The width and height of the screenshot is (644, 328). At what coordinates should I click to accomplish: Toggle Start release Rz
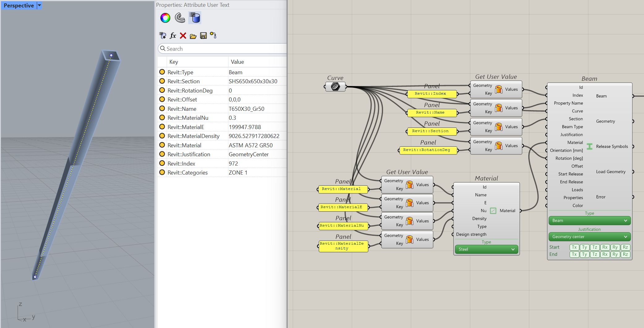click(x=625, y=247)
